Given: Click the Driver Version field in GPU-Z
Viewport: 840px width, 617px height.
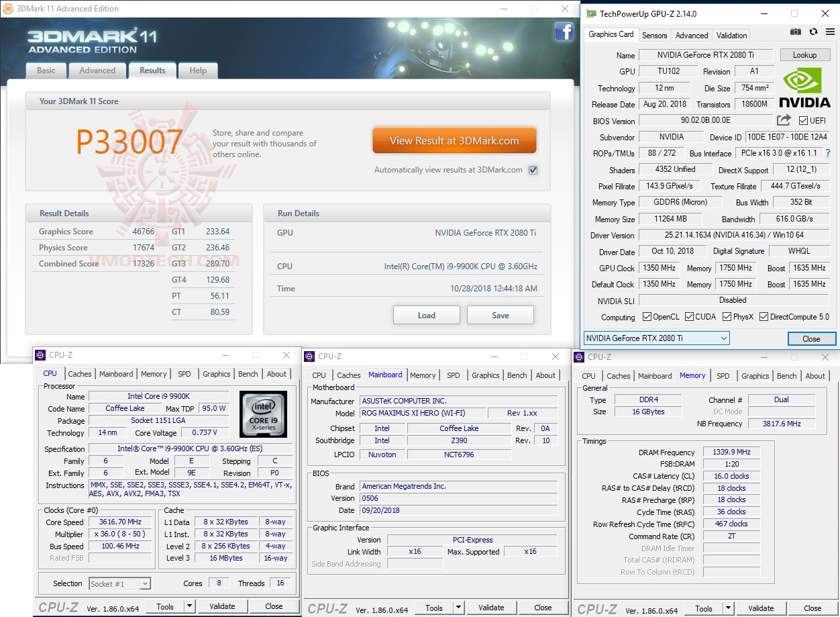Looking at the screenshot, I should coord(733,235).
